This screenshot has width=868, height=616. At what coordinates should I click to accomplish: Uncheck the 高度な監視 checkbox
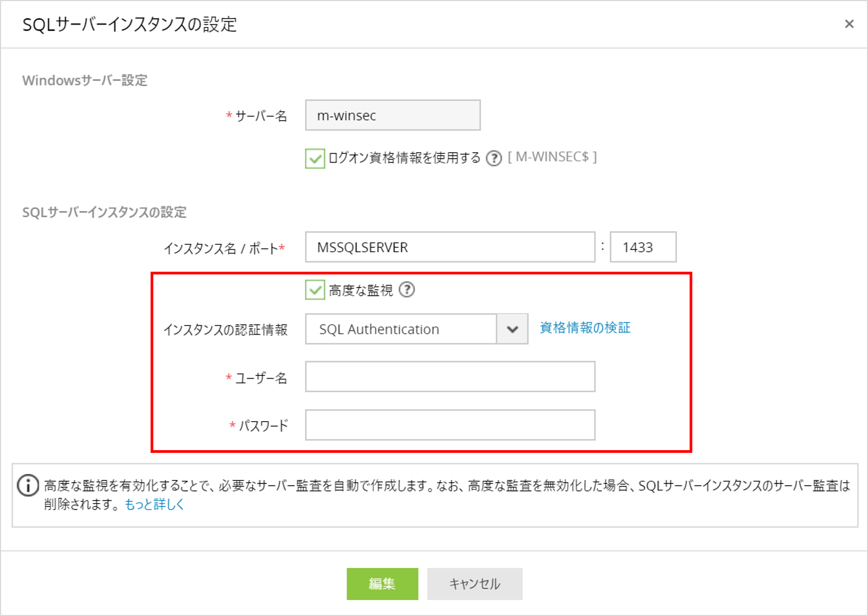[x=315, y=290]
